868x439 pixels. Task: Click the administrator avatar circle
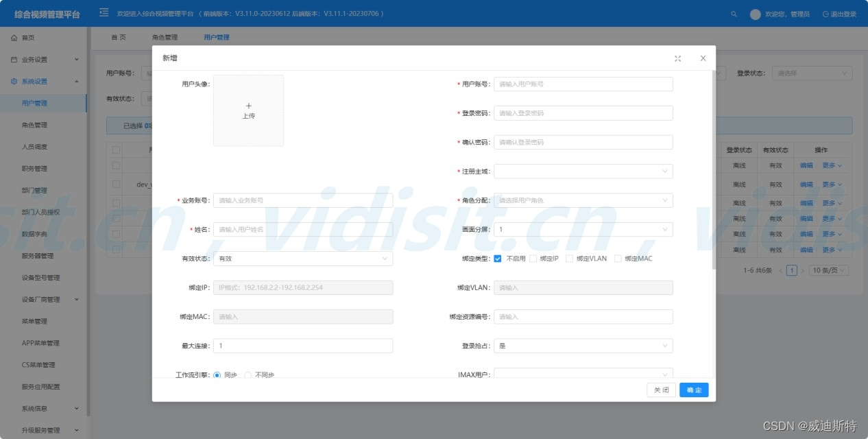(756, 14)
